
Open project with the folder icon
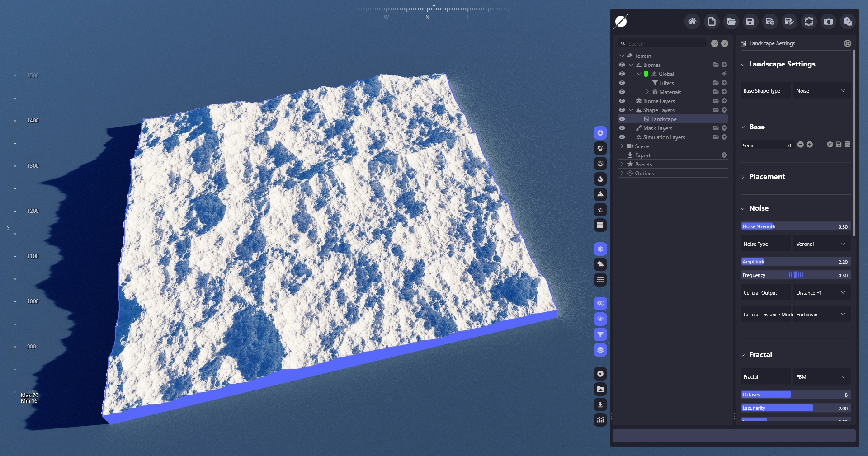731,21
